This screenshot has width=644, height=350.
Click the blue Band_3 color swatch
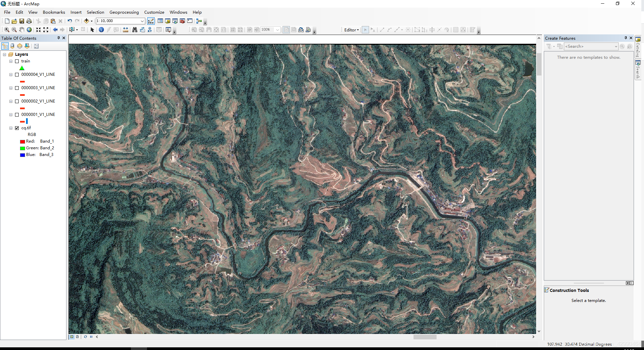(x=22, y=155)
